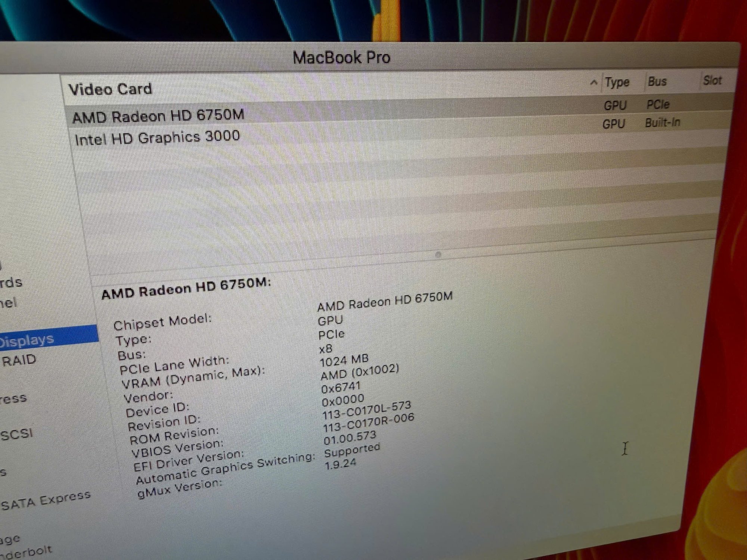Toggle the sort direction arrow near Type
Screen dimensions: 747x560
tap(593, 83)
